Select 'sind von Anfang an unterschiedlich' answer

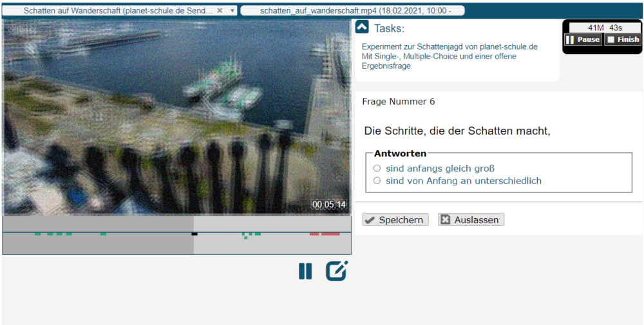pyautogui.click(x=377, y=181)
